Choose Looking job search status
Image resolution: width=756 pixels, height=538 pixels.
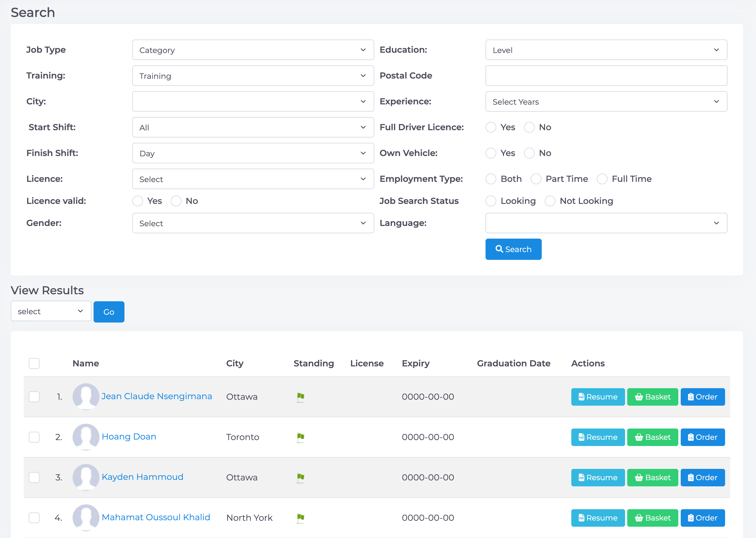tap(491, 201)
